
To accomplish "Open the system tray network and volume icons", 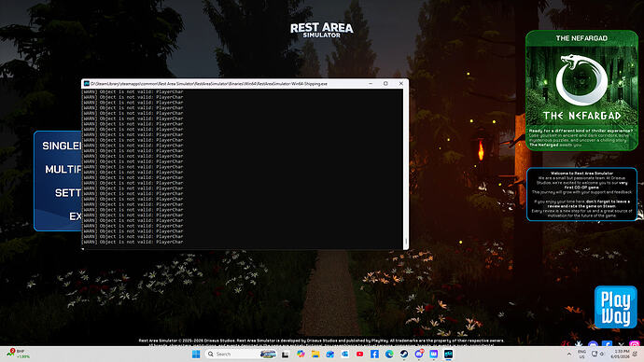I will coord(598,354).
